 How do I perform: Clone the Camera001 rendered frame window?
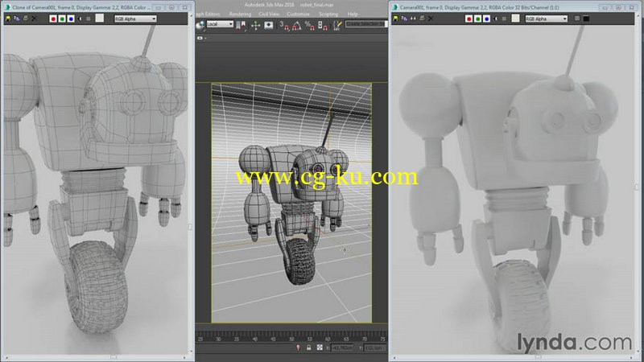click(x=413, y=19)
